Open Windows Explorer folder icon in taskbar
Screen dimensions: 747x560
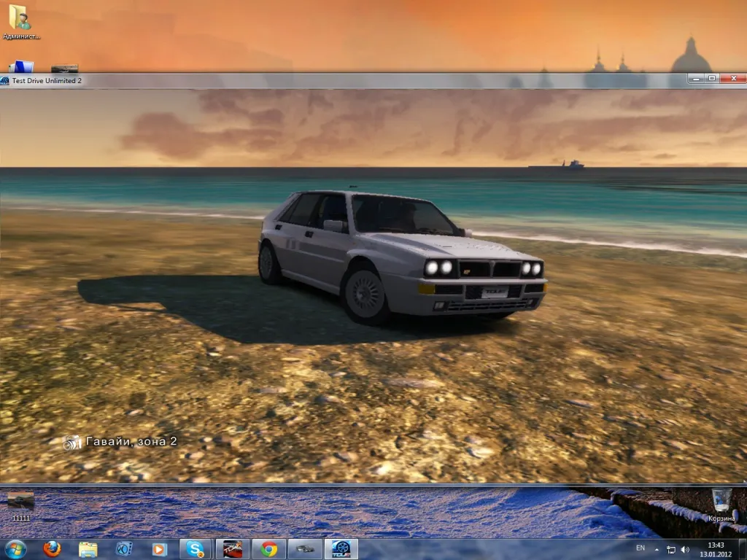[x=88, y=550]
